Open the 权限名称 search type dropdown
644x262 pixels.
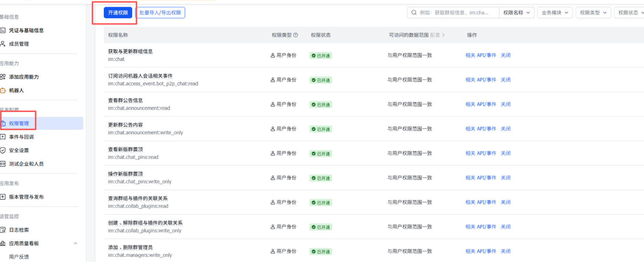(x=516, y=13)
